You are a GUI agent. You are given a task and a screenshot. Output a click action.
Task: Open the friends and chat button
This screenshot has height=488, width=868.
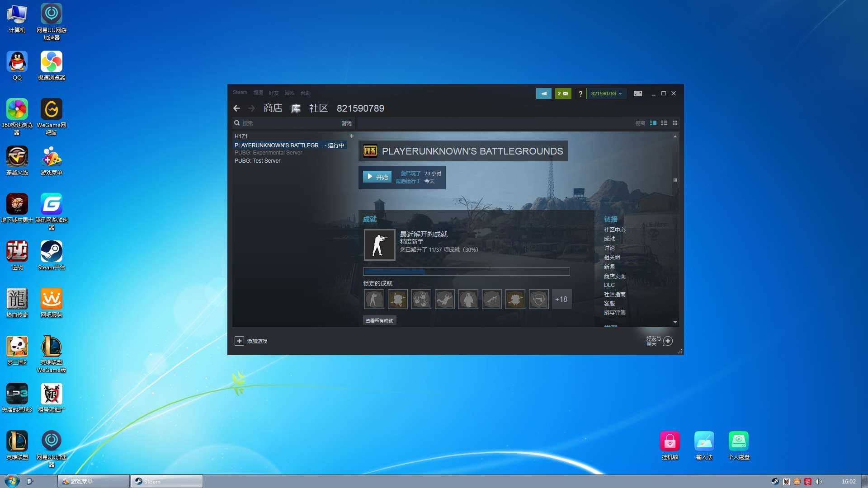[x=660, y=341]
